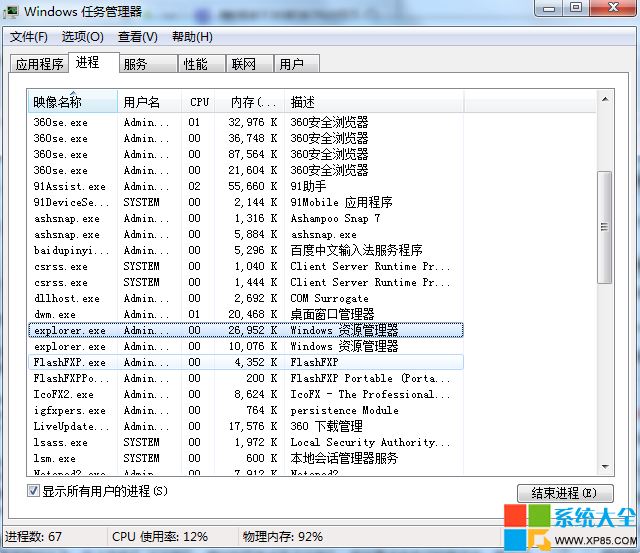Image resolution: width=640 pixels, height=553 pixels.
Task: Click the 本地会话管理器服务 description cell
Action: point(344,458)
